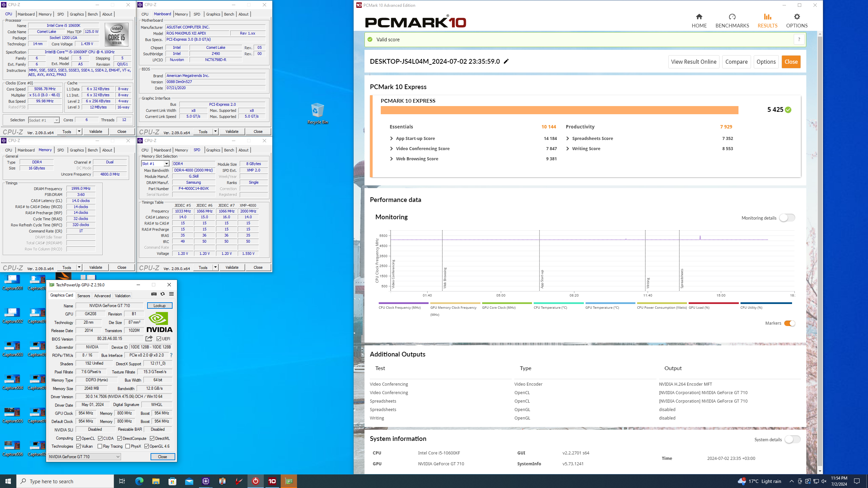Close the result with orange Close button
The image size is (868, 488).
(x=791, y=62)
